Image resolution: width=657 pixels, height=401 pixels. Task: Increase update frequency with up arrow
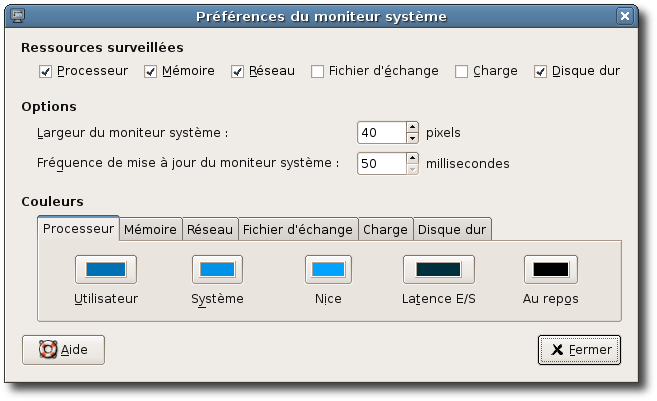(412, 157)
